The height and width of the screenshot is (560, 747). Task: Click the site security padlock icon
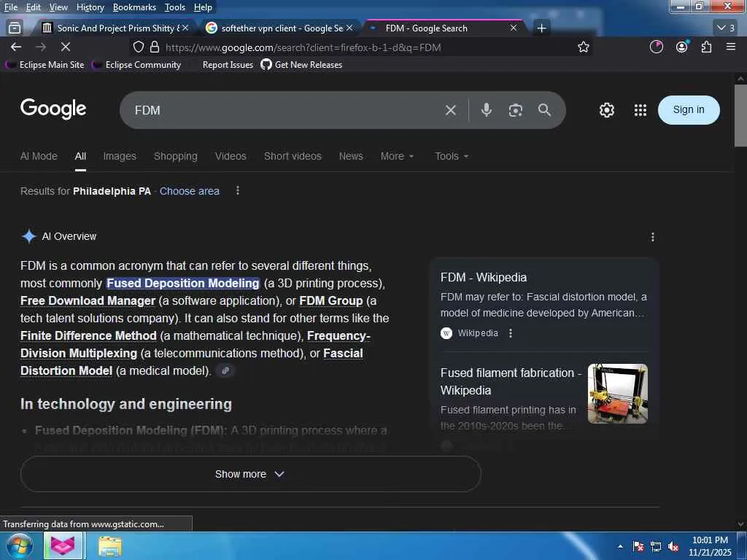click(155, 47)
